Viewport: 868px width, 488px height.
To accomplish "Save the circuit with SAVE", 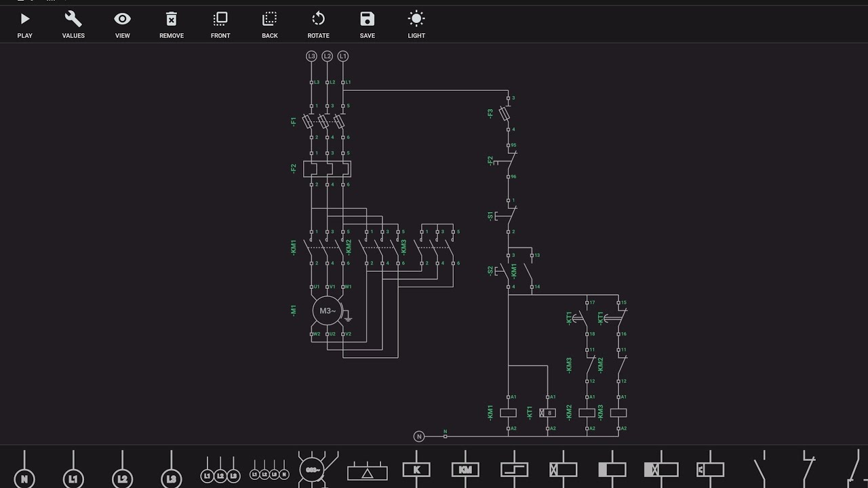I will pyautogui.click(x=368, y=25).
